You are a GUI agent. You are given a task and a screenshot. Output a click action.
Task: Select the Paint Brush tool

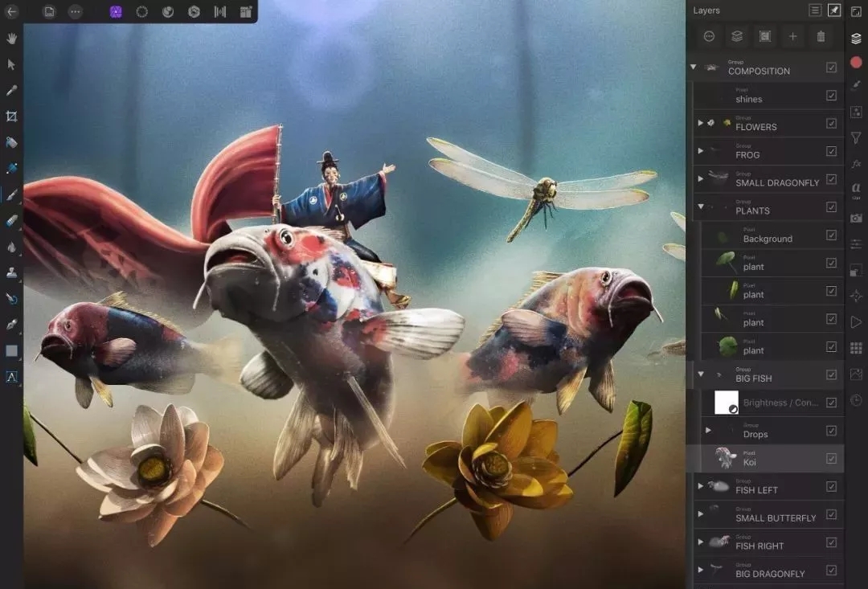[x=11, y=194]
